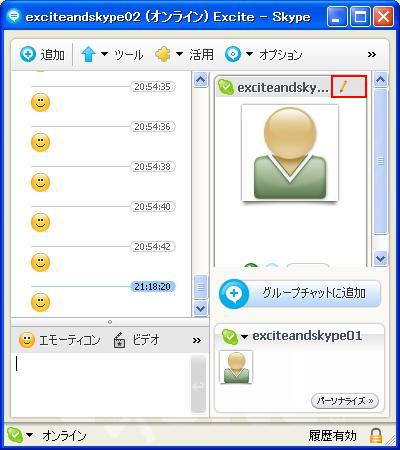Screen dimensions: 400x450
Task: Click the large contact profile picture
Action: click(x=290, y=153)
